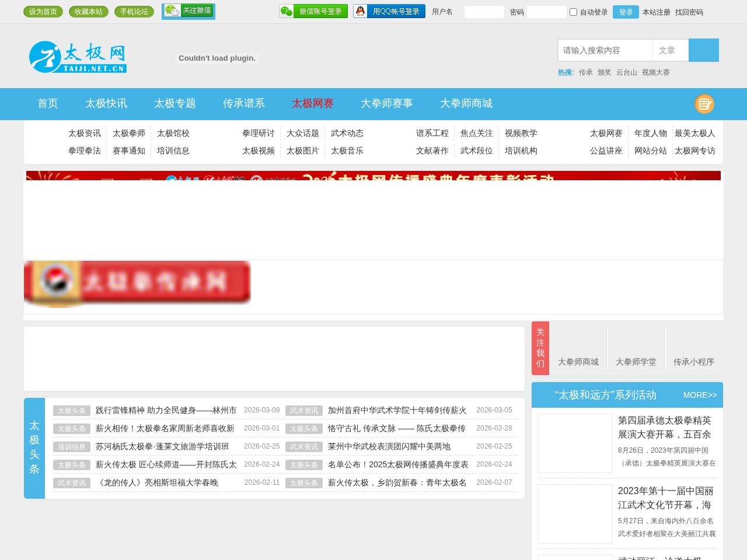Open MORE>> link for 太极和远方 activities

coord(699,395)
